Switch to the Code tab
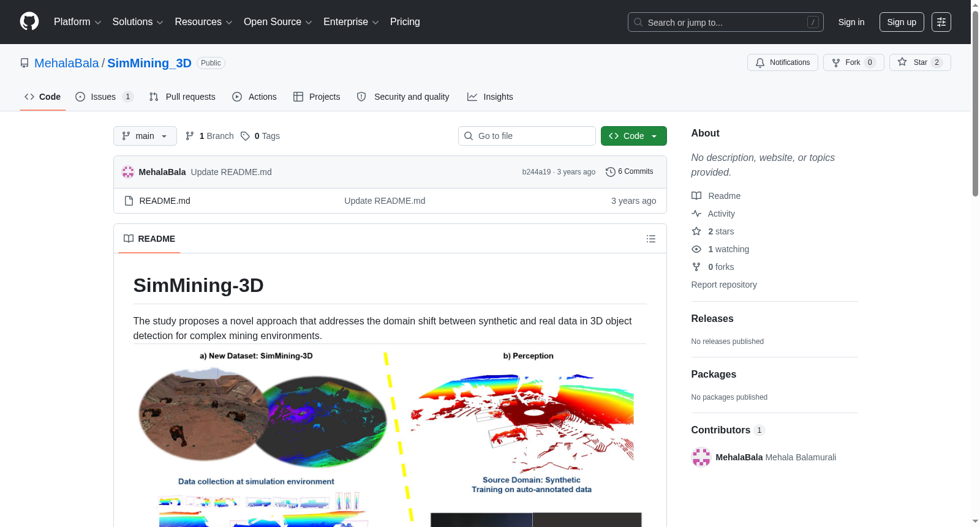This screenshot has height=527, width=980. (43, 97)
